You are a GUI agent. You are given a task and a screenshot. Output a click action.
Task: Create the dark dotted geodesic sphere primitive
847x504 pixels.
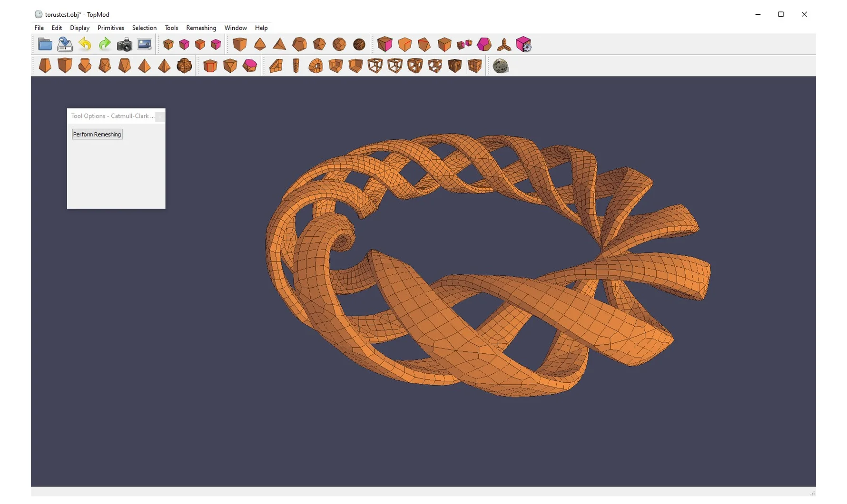coord(359,45)
